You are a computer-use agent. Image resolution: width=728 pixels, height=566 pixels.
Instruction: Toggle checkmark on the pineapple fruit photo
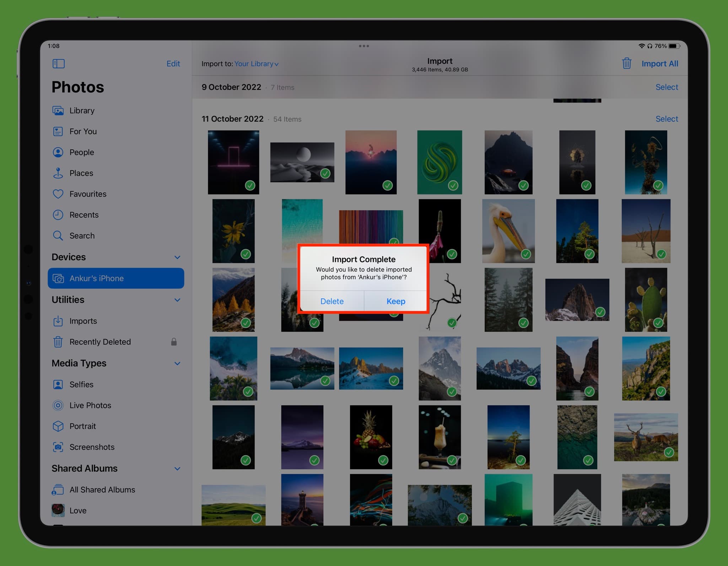click(x=383, y=461)
